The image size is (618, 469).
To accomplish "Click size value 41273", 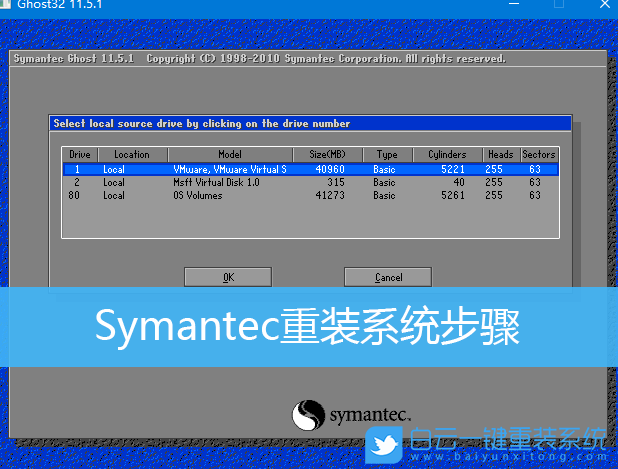I will 330,195.
